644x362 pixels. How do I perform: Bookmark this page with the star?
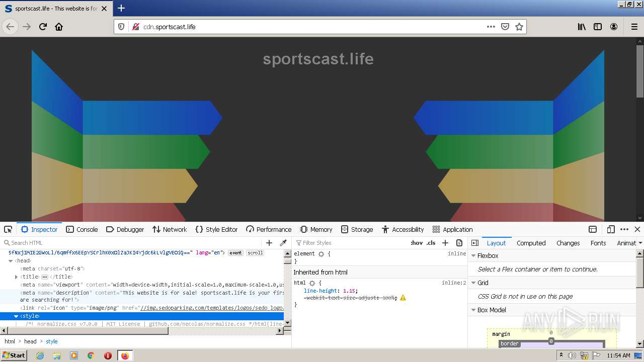coord(519,27)
